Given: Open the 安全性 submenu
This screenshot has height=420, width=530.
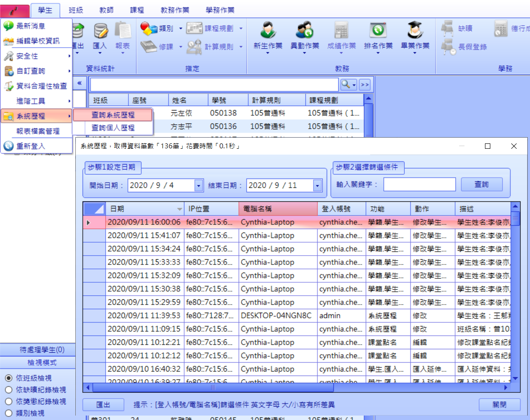Looking at the screenshot, I should coord(36,56).
